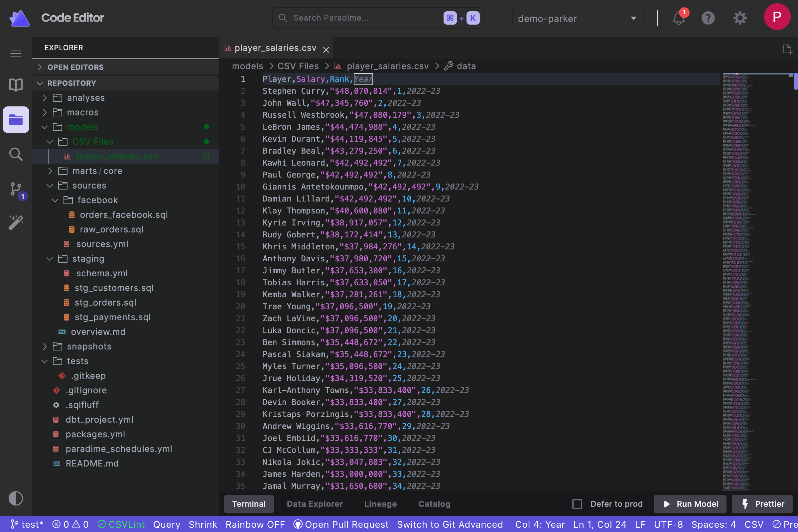Click the Ln 1, Col 24 cursor position
This screenshot has width=798, height=532.
pos(599,524)
